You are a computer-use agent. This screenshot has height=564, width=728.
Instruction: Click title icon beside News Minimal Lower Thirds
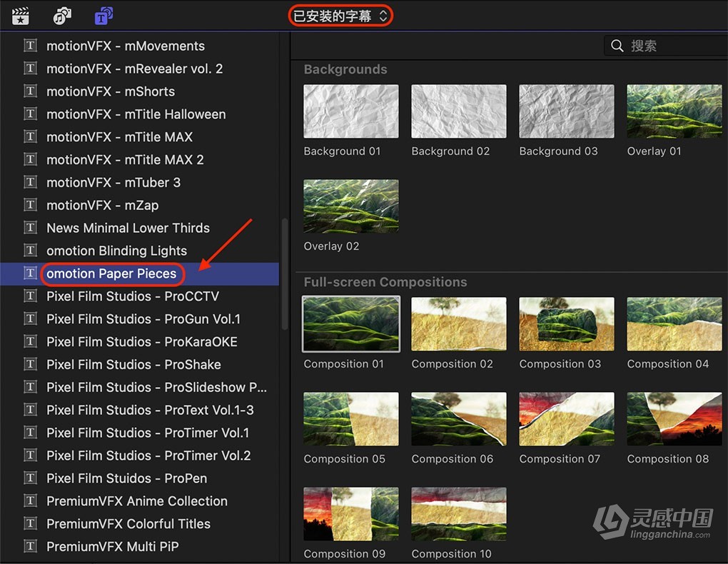(31, 228)
